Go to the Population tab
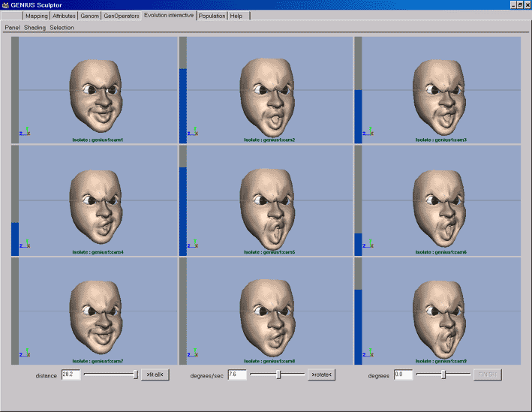532x412 pixels. [x=212, y=16]
